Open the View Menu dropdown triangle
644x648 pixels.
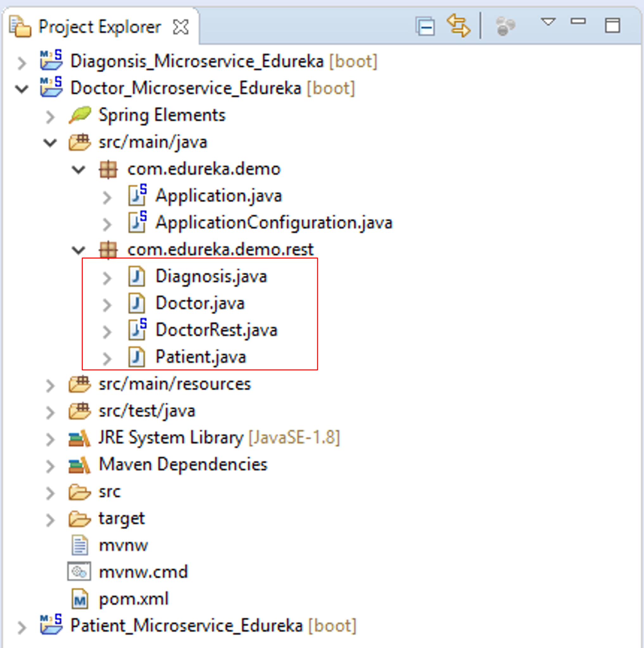click(548, 22)
